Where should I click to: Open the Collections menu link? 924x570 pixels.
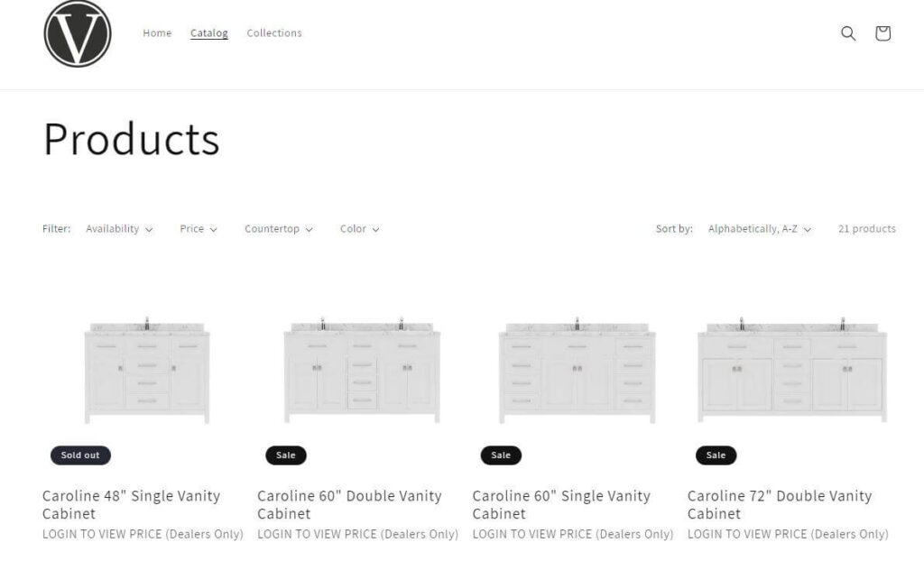(x=274, y=33)
